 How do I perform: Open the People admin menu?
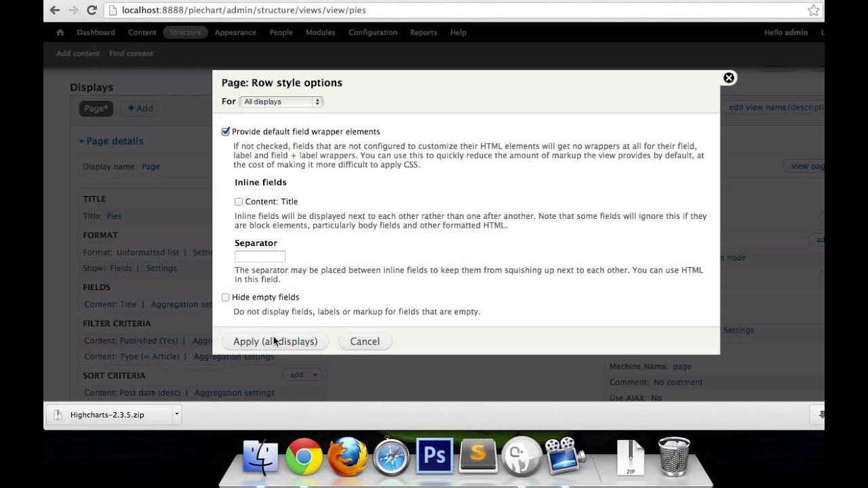click(281, 33)
